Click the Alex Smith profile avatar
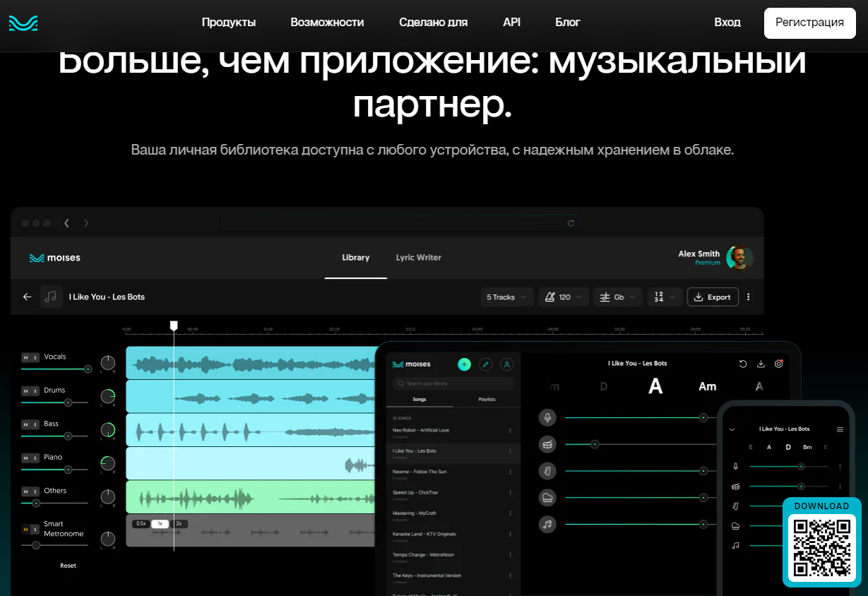The image size is (868, 596). [x=739, y=258]
